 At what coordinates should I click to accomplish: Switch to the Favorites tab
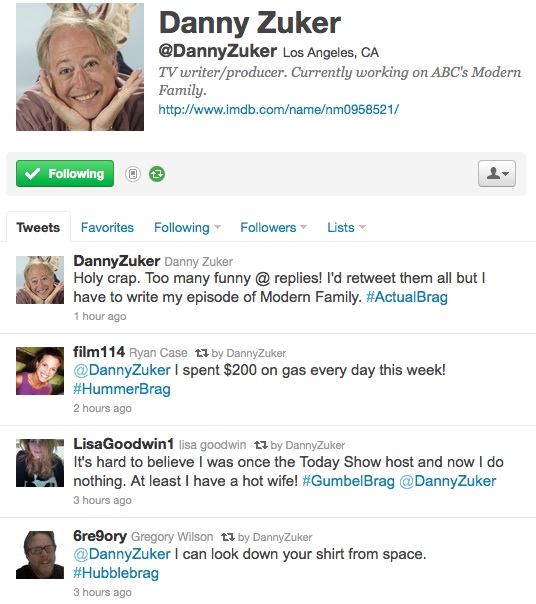[x=107, y=227]
